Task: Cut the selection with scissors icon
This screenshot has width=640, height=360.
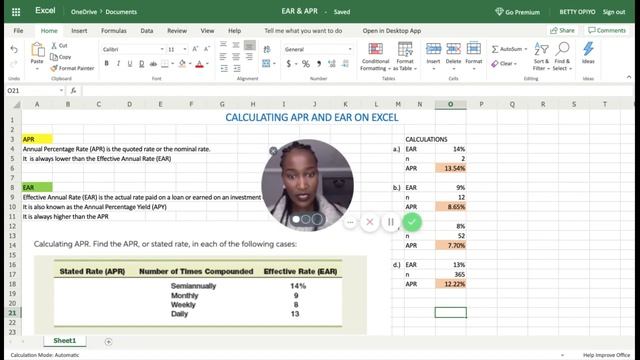Action: pos(53,45)
